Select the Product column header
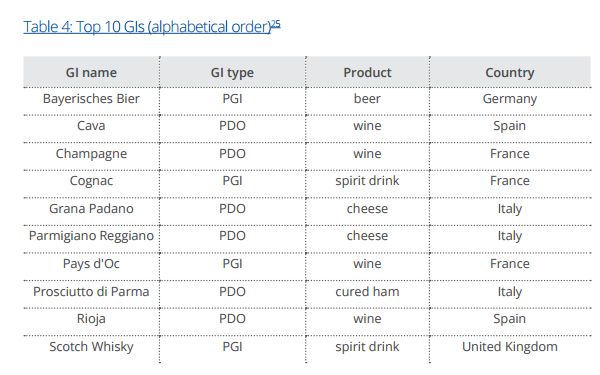The width and height of the screenshot is (600, 375). click(367, 72)
